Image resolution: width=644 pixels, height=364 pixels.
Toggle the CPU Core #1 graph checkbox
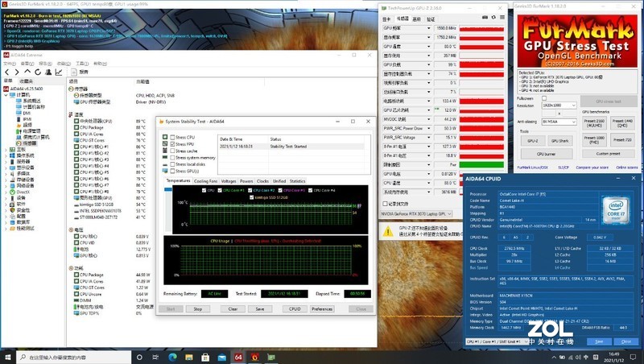220,190
